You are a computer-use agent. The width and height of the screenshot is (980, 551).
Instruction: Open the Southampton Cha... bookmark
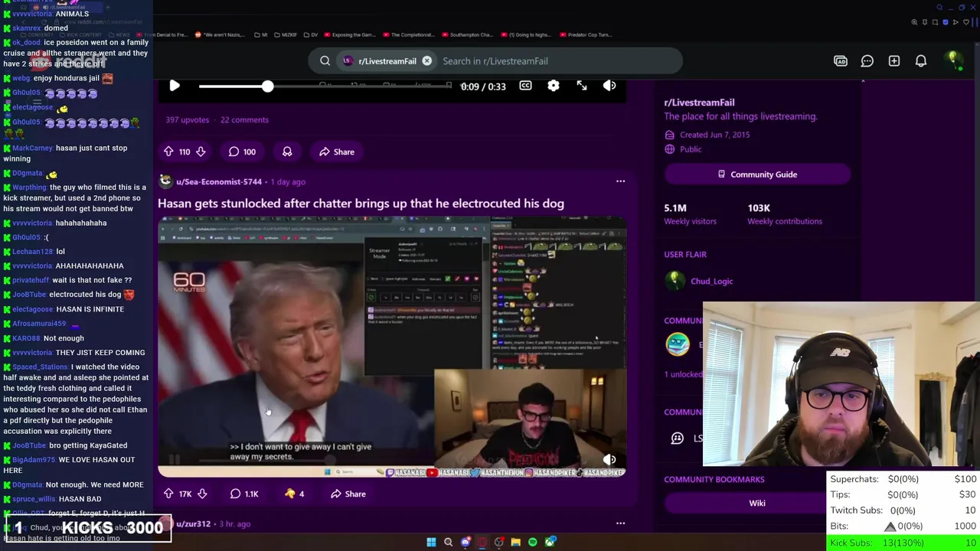pyautogui.click(x=466, y=34)
